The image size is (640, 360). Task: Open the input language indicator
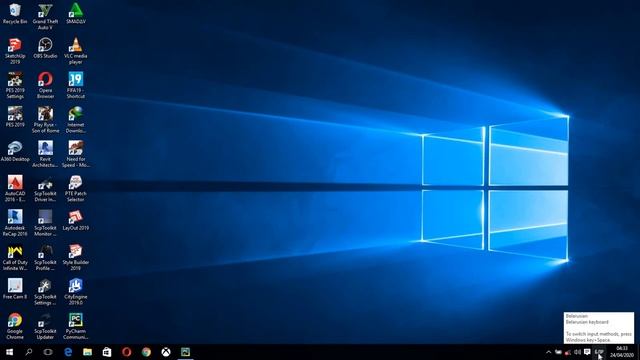click(599, 352)
